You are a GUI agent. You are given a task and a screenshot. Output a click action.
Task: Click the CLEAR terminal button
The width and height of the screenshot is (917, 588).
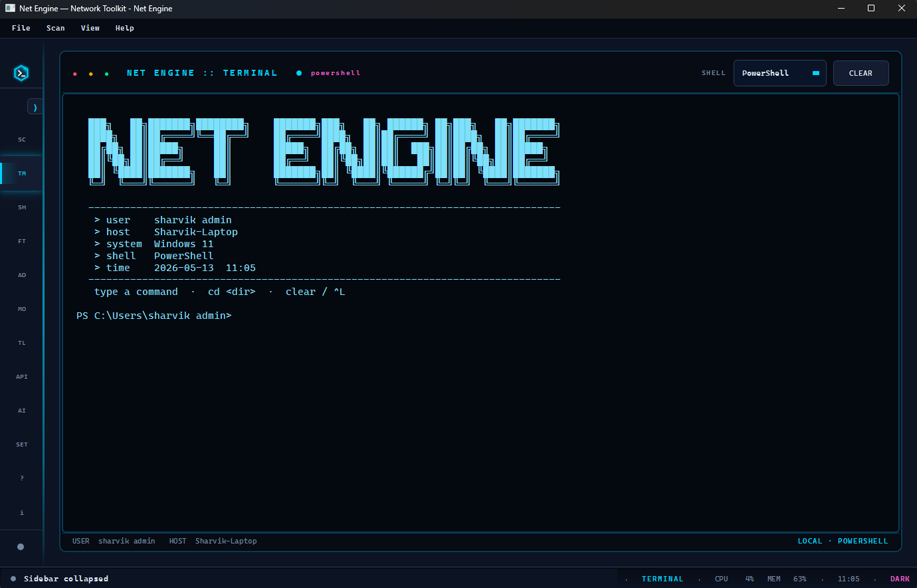point(861,73)
